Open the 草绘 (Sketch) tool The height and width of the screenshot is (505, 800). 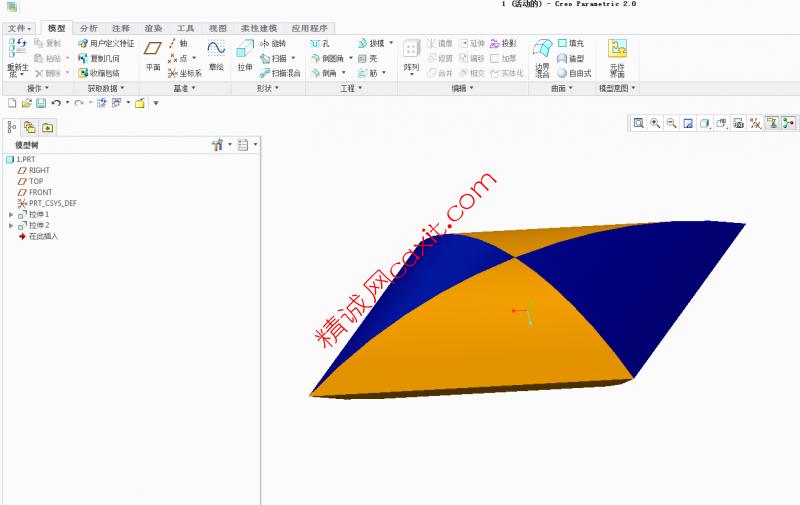pyautogui.click(x=216, y=56)
